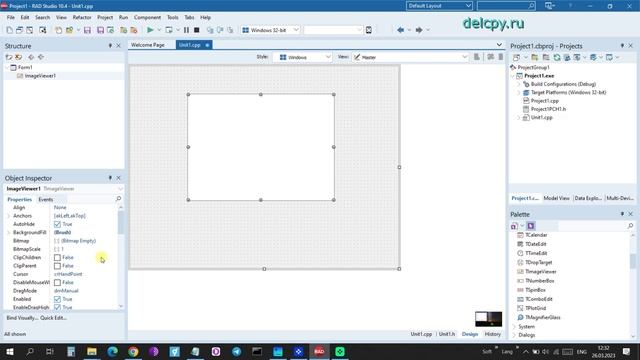Viewport: 640px width, 360px height.
Task: Open Telegram from the Windows taskbar
Action: click(236, 351)
